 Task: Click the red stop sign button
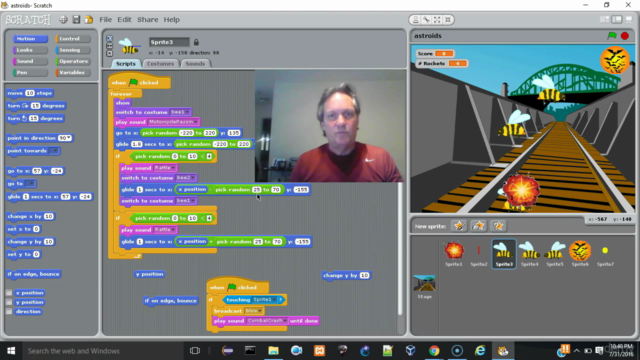[x=624, y=36]
